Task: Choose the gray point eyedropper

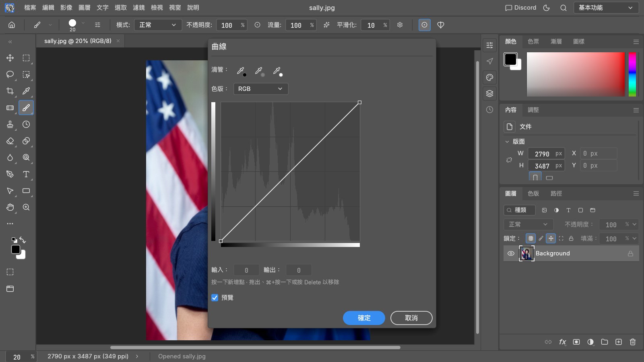Action: (x=259, y=71)
